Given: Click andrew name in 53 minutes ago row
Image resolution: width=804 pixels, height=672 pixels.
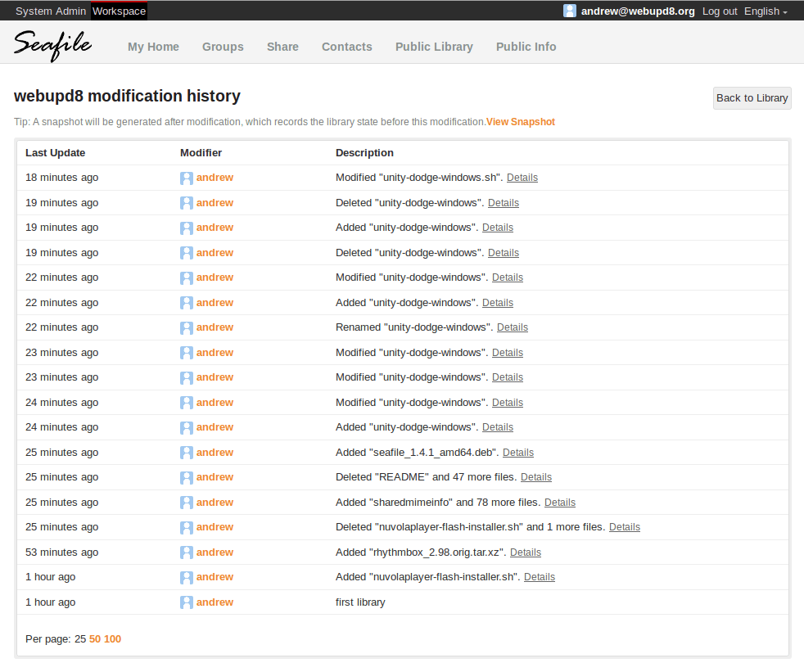Looking at the screenshot, I should 215,552.
